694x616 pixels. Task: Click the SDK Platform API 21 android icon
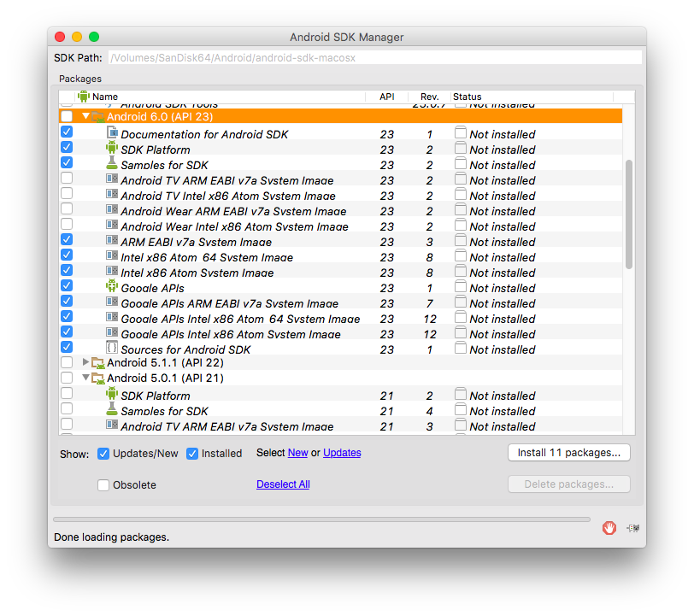coord(112,393)
